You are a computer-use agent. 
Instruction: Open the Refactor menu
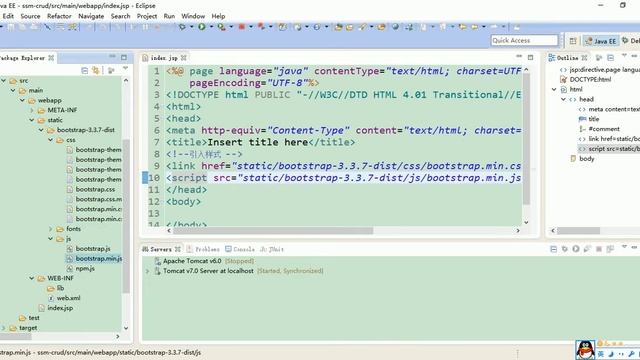[59, 16]
